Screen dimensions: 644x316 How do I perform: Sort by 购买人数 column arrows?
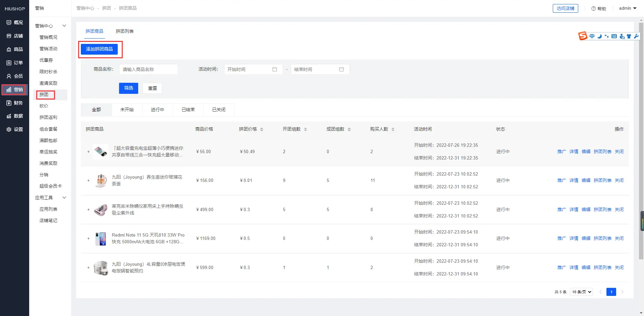tap(393, 129)
